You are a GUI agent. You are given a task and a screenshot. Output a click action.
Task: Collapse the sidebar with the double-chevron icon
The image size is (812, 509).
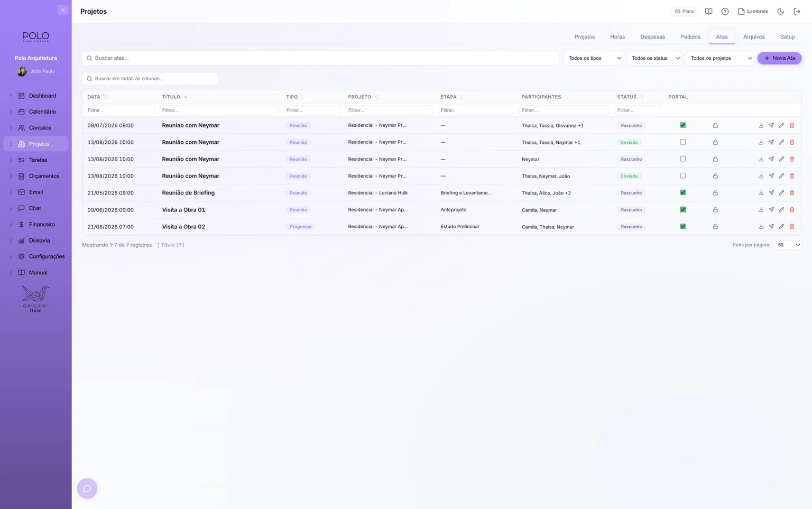click(63, 10)
